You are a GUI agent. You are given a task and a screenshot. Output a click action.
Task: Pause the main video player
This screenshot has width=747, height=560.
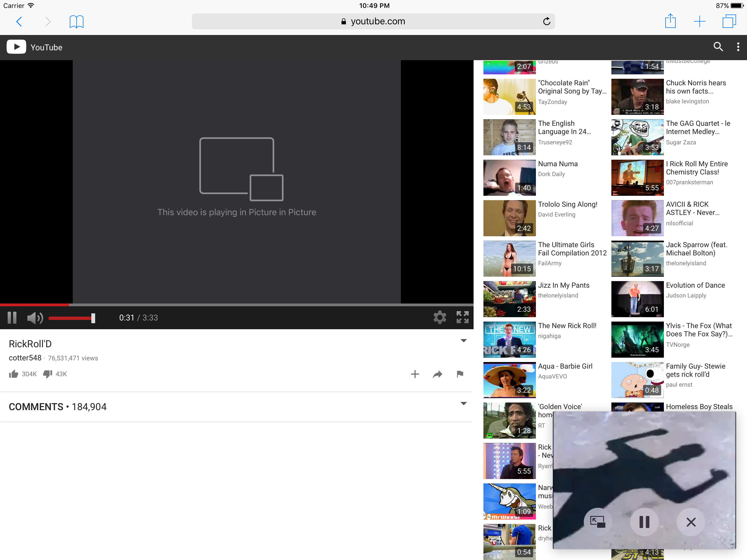[x=12, y=317]
